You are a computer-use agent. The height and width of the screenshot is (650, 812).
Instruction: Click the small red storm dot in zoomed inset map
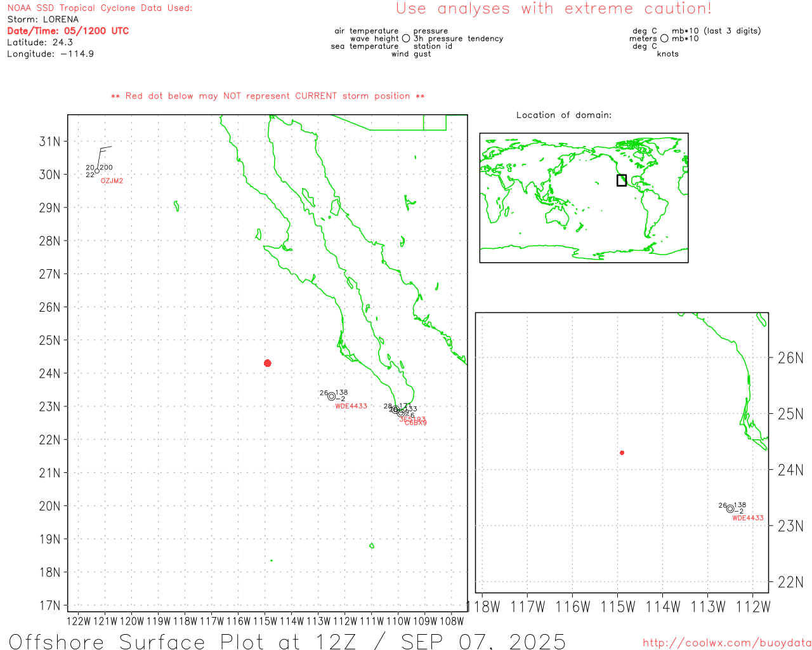[622, 453]
